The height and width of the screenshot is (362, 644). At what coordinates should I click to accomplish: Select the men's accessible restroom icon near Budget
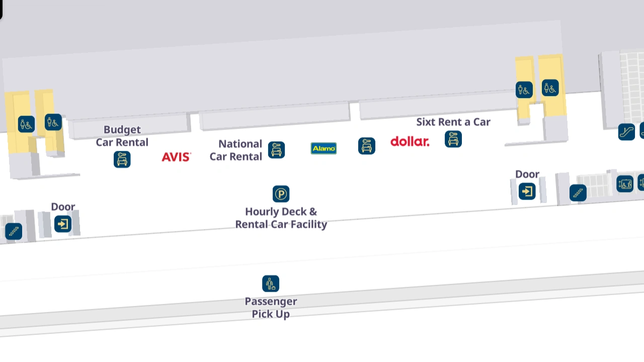(x=53, y=122)
